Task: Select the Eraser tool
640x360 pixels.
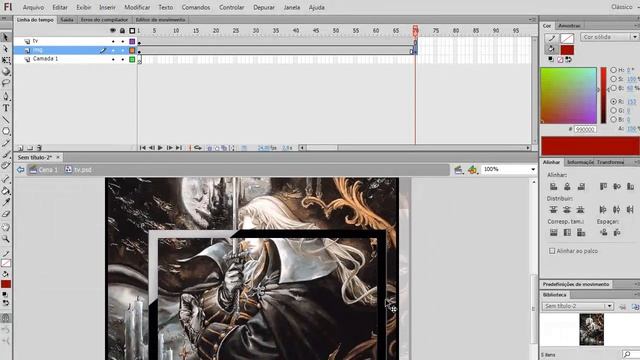Action: coord(6,213)
